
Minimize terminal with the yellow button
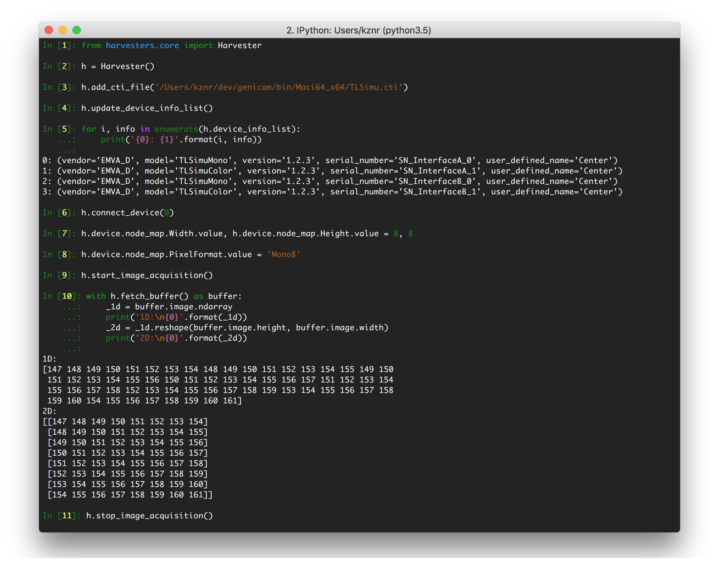pos(63,30)
